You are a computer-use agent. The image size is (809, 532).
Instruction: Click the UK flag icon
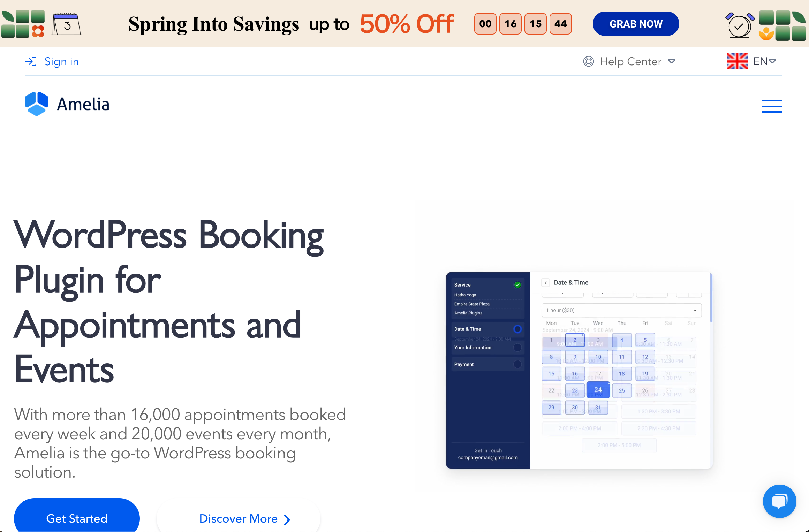(x=737, y=61)
